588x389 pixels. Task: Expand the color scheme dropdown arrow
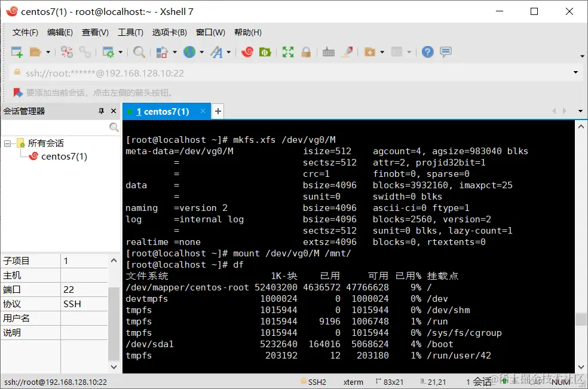tap(174, 52)
